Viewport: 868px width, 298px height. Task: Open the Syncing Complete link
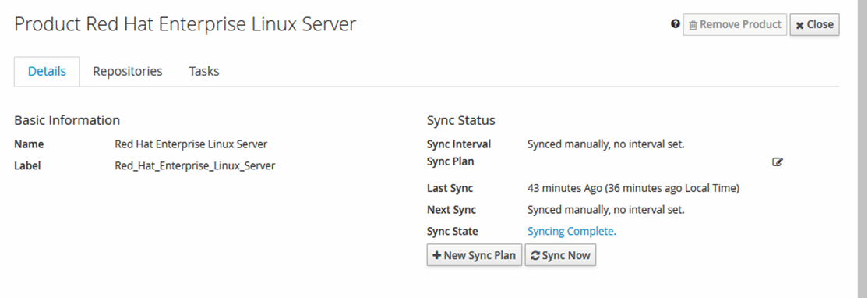571,232
